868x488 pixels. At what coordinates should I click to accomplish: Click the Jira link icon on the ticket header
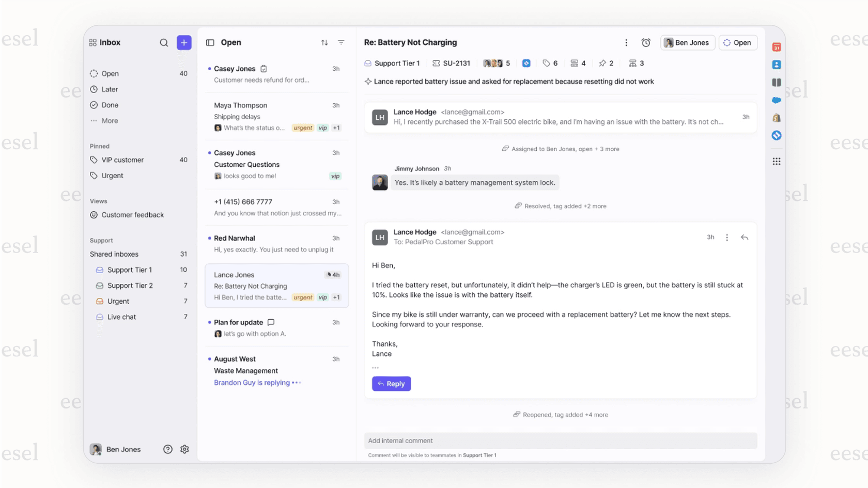(526, 63)
